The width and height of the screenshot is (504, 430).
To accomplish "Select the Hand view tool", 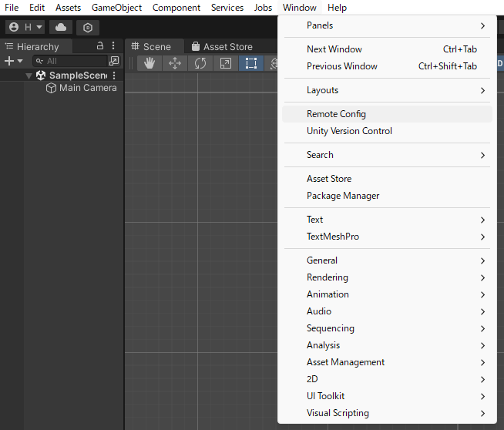I will [x=150, y=63].
